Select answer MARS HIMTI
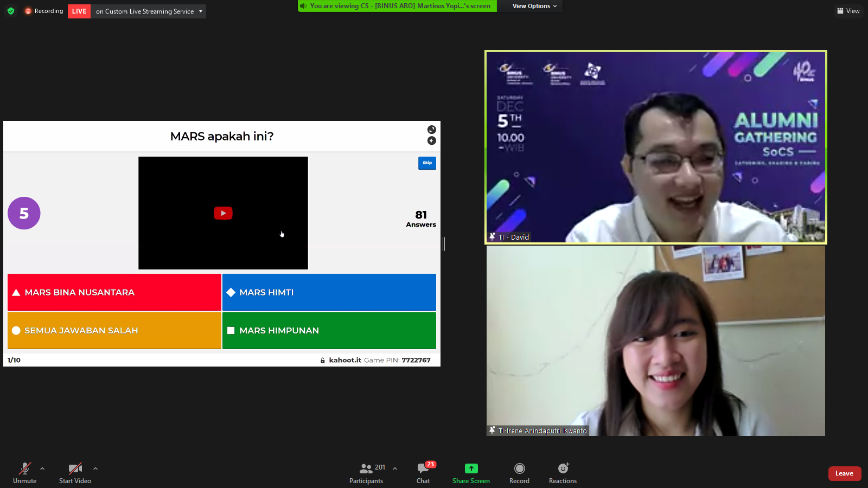868x488 pixels. click(329, 292)
